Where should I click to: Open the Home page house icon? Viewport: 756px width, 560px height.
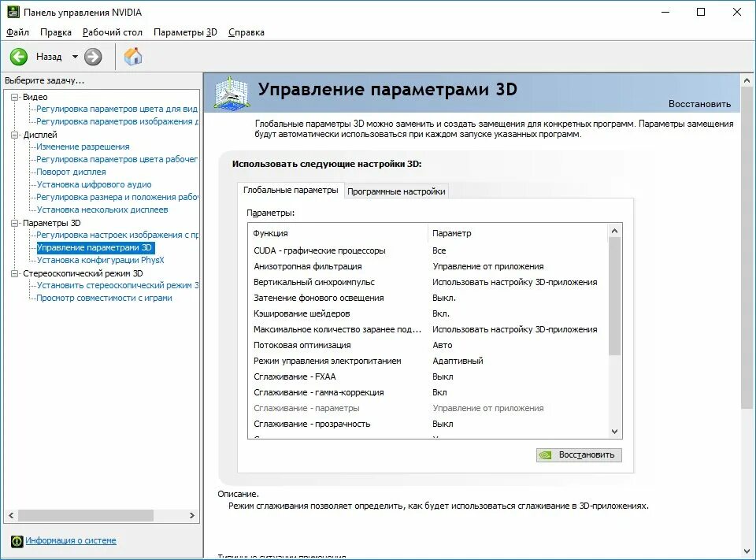(133, 57)
